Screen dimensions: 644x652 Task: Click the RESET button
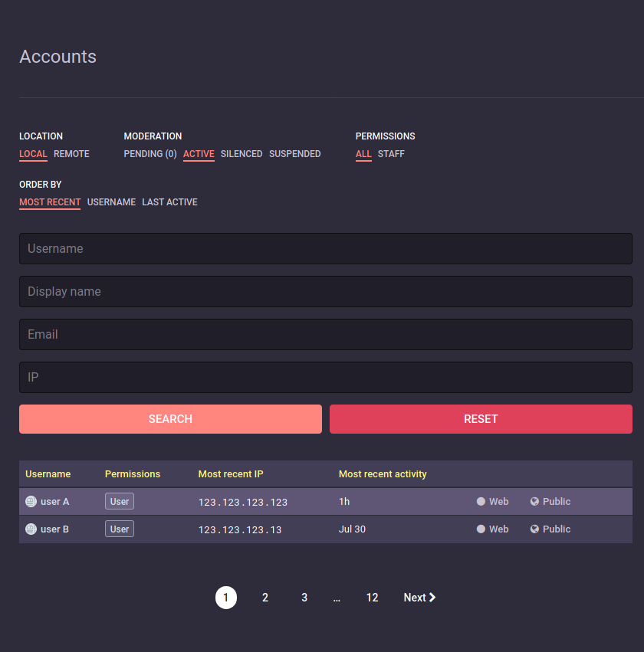[481, 419]
